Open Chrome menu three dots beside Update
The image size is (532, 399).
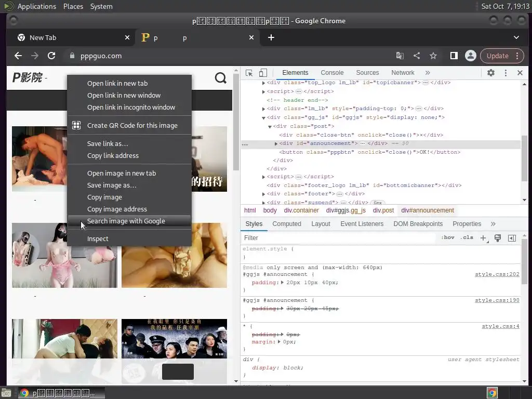tap(517, 56)
